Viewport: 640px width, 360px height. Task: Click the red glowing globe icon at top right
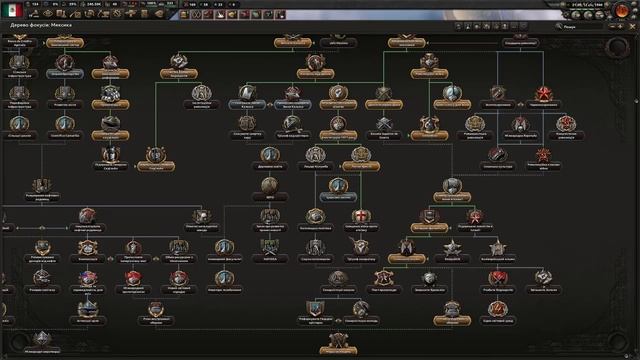tap(622, 11)
